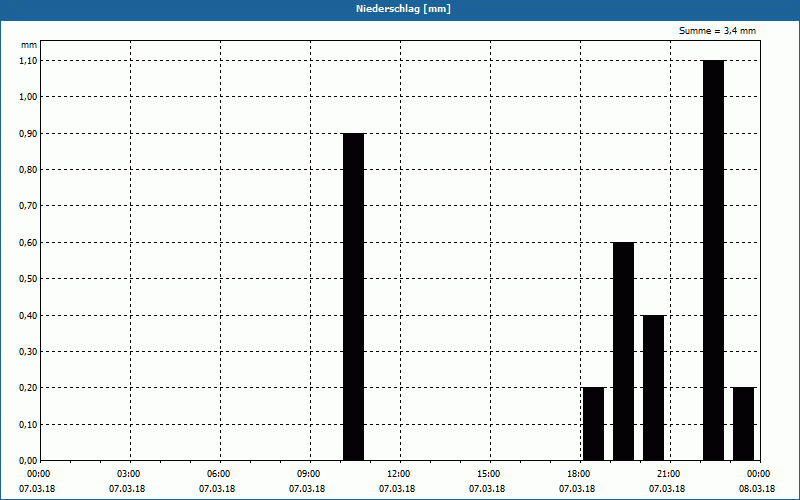The height and width of the screenshot is (500, 800).
Task: Click the tallest 1,10 mm bar
Action: coord(713,260)
